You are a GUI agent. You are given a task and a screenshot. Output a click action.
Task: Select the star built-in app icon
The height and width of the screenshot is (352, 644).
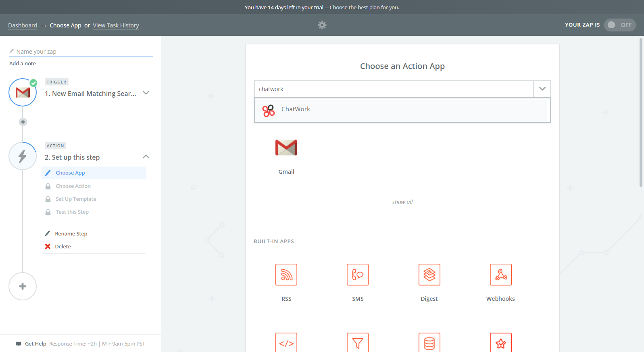click(501, 343)
